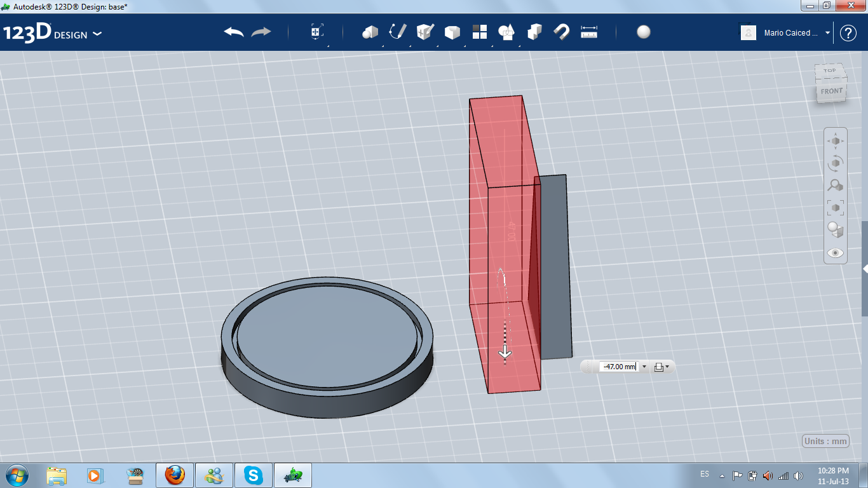868x488 pixels.
Task: Open the Transform tool
Action: coord(316,32)
